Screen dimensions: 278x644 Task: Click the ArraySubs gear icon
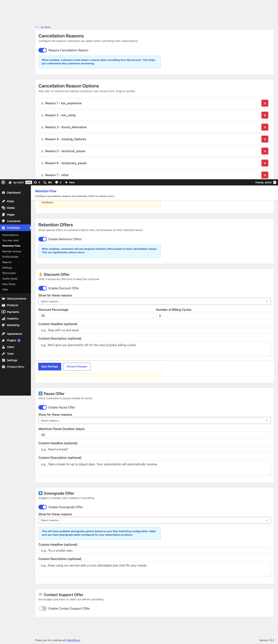point(3,228)
